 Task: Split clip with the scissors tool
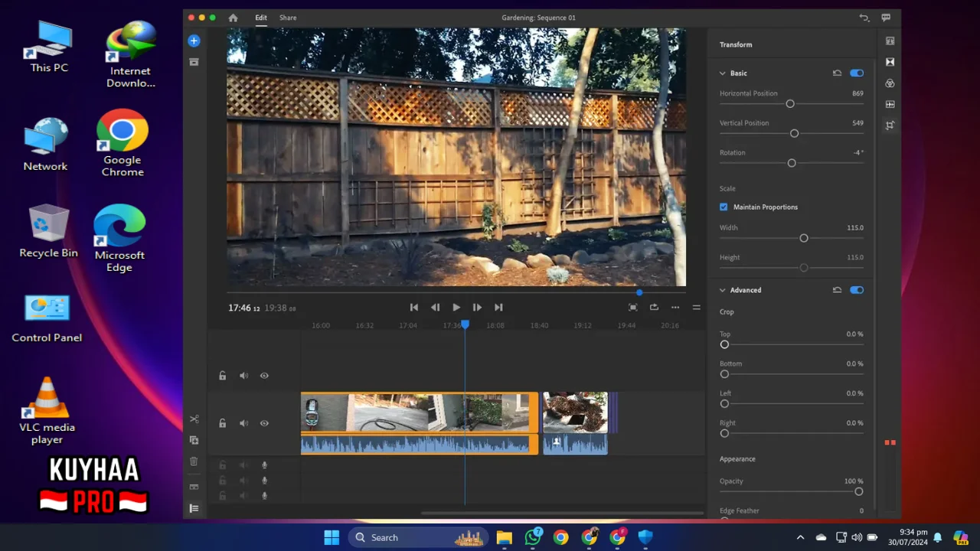194,419
